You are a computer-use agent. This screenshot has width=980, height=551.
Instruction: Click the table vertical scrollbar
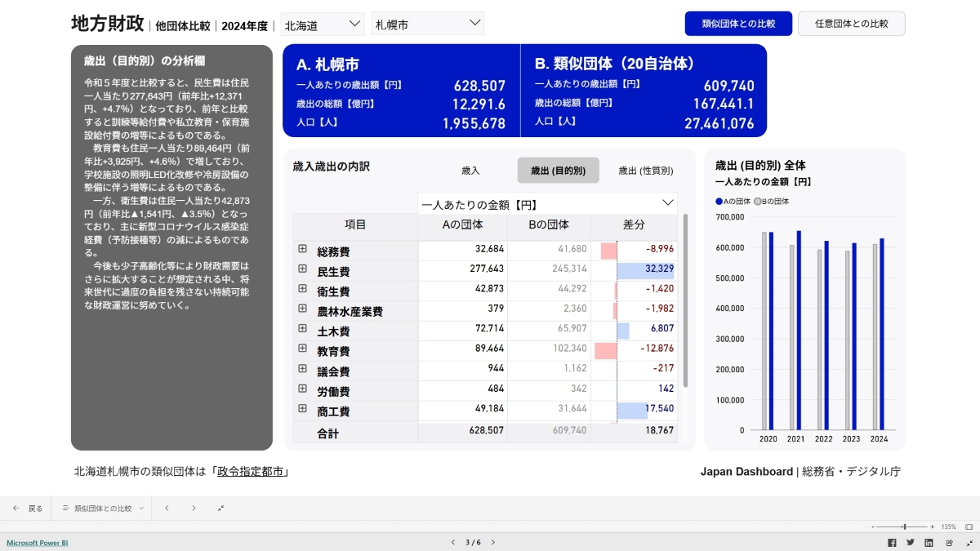pyautogui.click(x=685, y=300)
